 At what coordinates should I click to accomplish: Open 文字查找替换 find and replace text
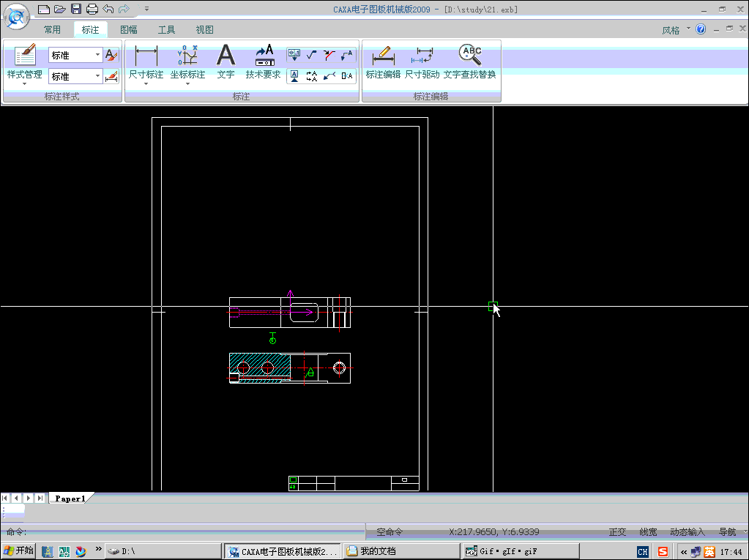click(469, 61)
